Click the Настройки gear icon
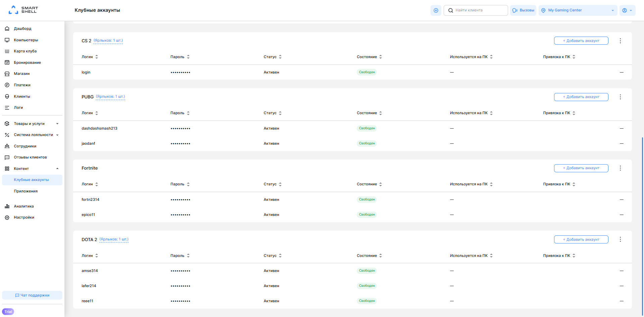The height and width of the screenshot is (317, 644). [x=7, y=217]
